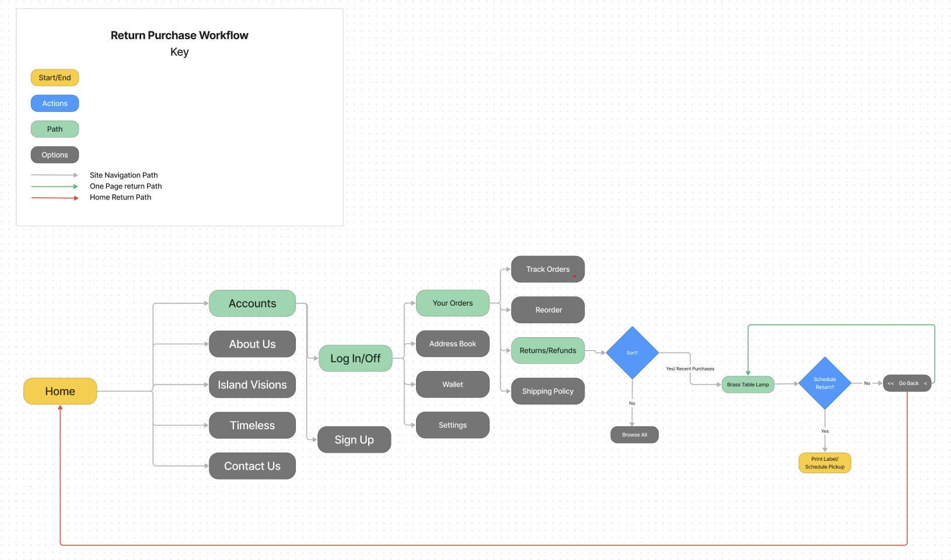
Task: Click the Yes/ Recent Purchases connector label
Action: coord(690,369)
